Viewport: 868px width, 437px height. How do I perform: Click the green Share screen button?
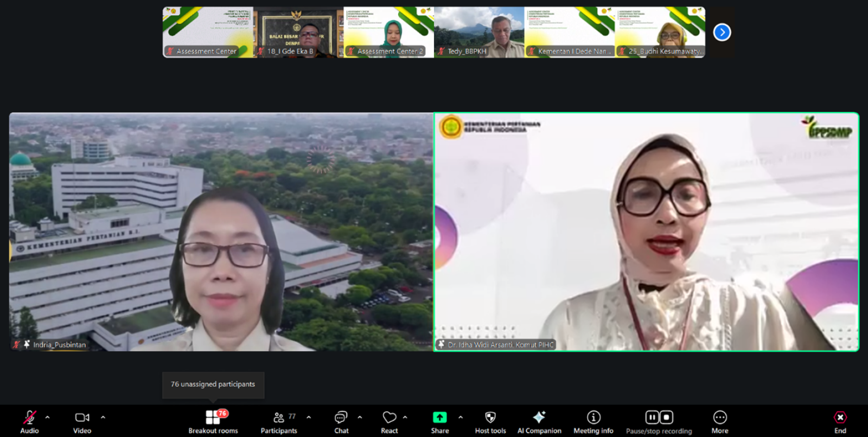click(439, 417)
